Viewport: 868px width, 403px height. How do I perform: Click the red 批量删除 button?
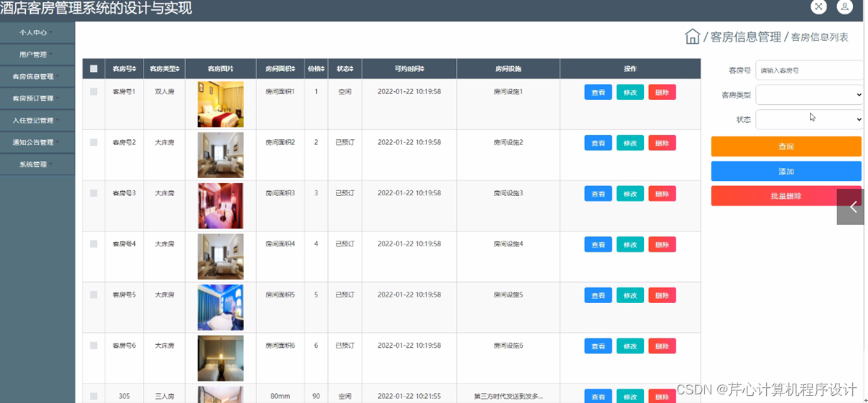(786, 196)
